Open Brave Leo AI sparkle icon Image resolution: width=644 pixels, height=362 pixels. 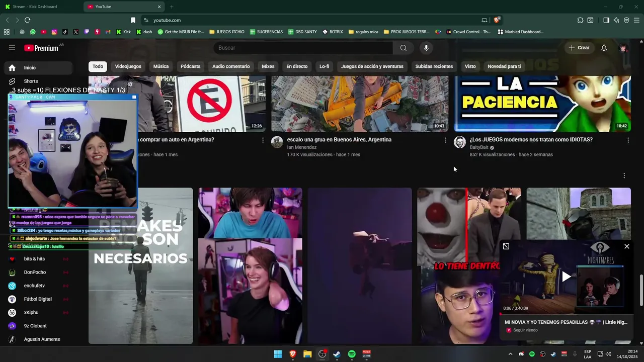pos(616,20)
